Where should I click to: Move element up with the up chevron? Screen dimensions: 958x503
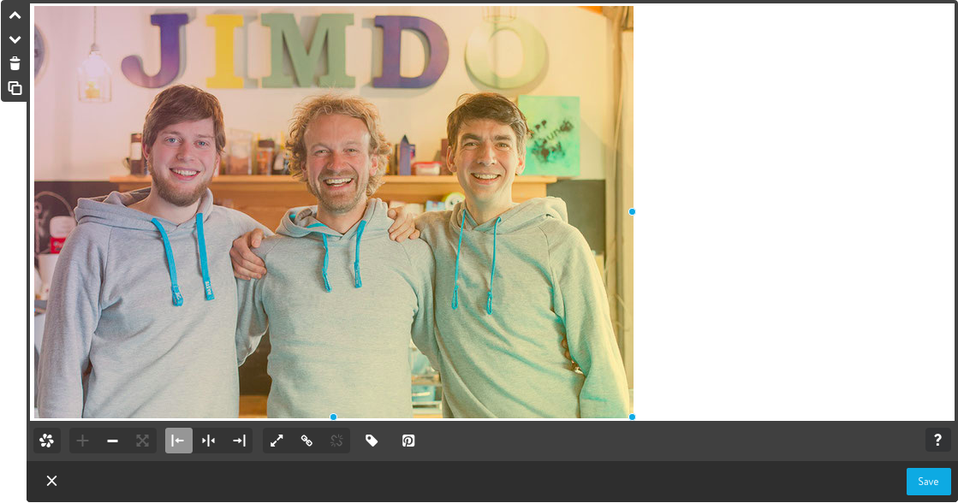coord(15,15)
